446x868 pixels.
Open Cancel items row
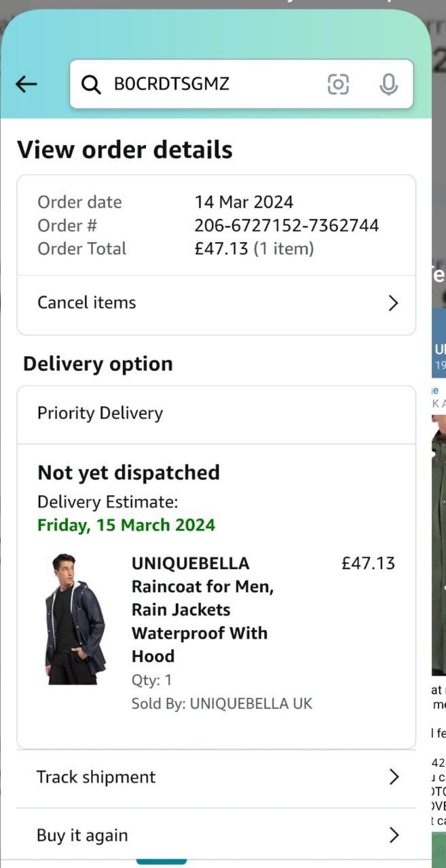pos(216,303)
